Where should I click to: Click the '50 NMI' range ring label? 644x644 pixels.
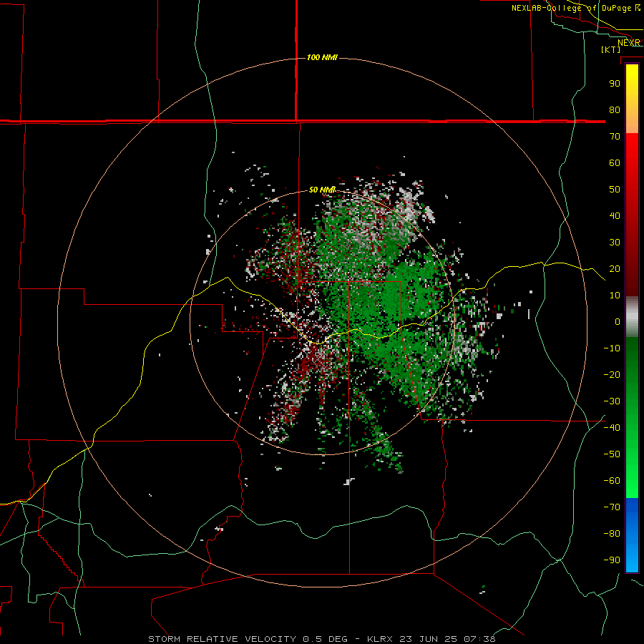tap(323, 190)
